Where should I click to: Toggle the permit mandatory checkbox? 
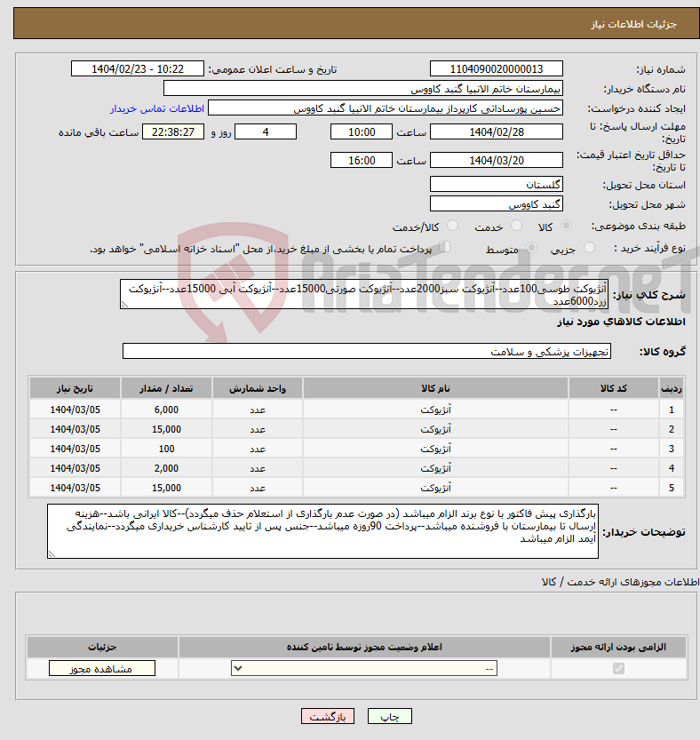point(618,668)
